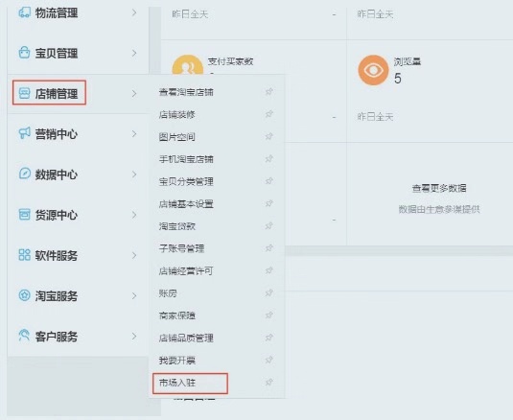Select 宝贝分类管理 from the submenu

click(186, 181)
